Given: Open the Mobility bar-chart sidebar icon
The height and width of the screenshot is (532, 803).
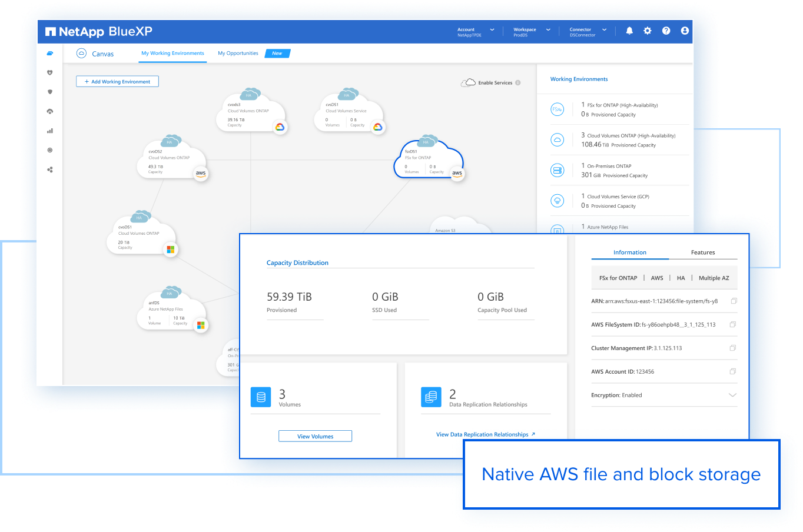Looking at the screenshot, I should click(50, 131).
